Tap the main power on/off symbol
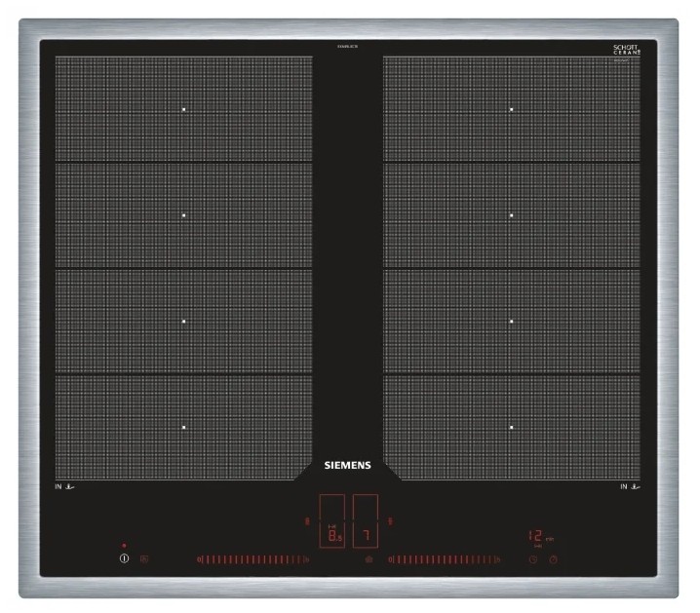Viewport: 700px width, 613px height. [x=124, y=558]
